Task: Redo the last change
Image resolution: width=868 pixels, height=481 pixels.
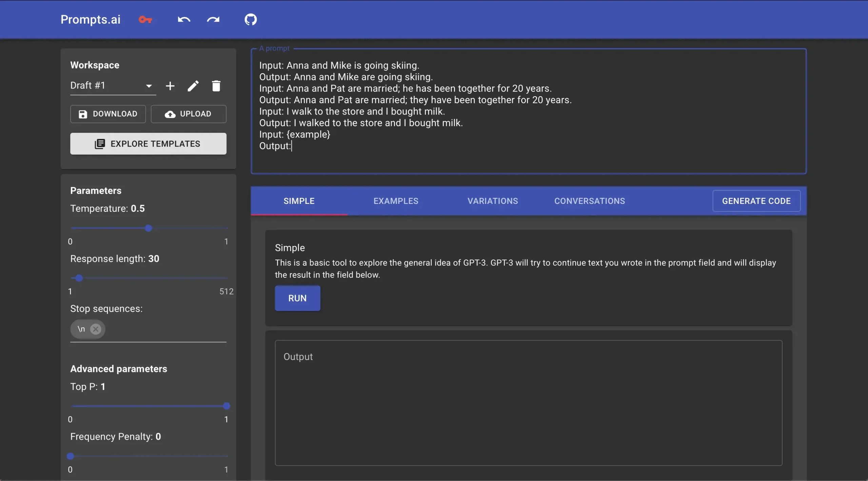Action: point(213,19)
